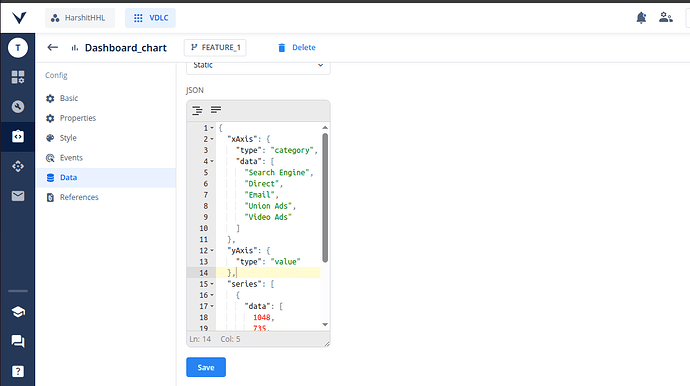
Task: Click the Basic gear icon
Action: 50,98
